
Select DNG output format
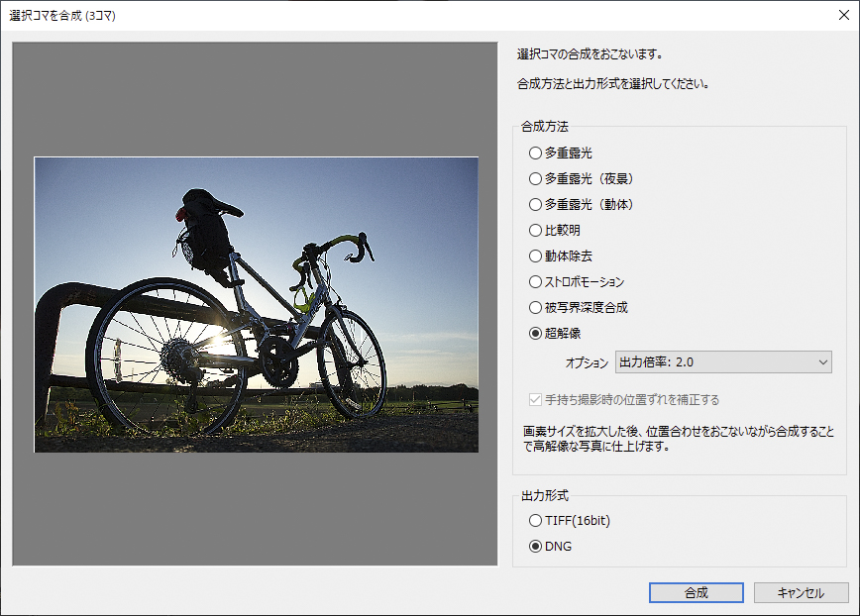(x=550, y=547)
